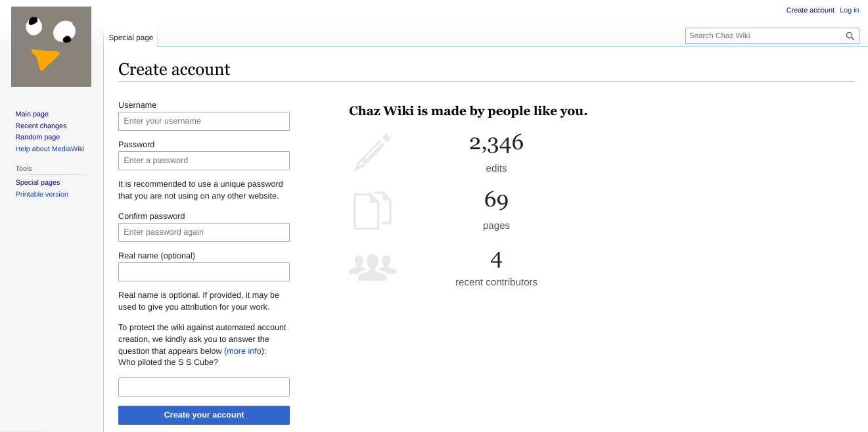The height and width of the screenshot is (432, 868).
Task: Click the pages document icon
Action: point(373,210)
